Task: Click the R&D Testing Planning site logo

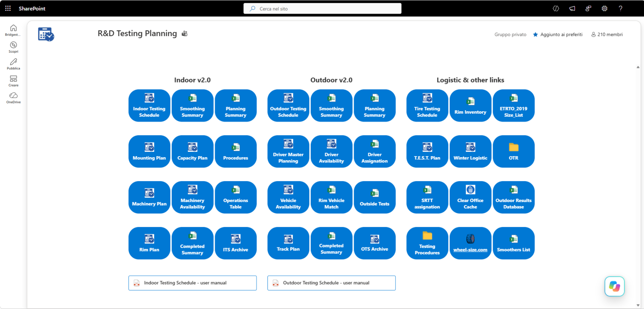Action: tap(46, 34)
